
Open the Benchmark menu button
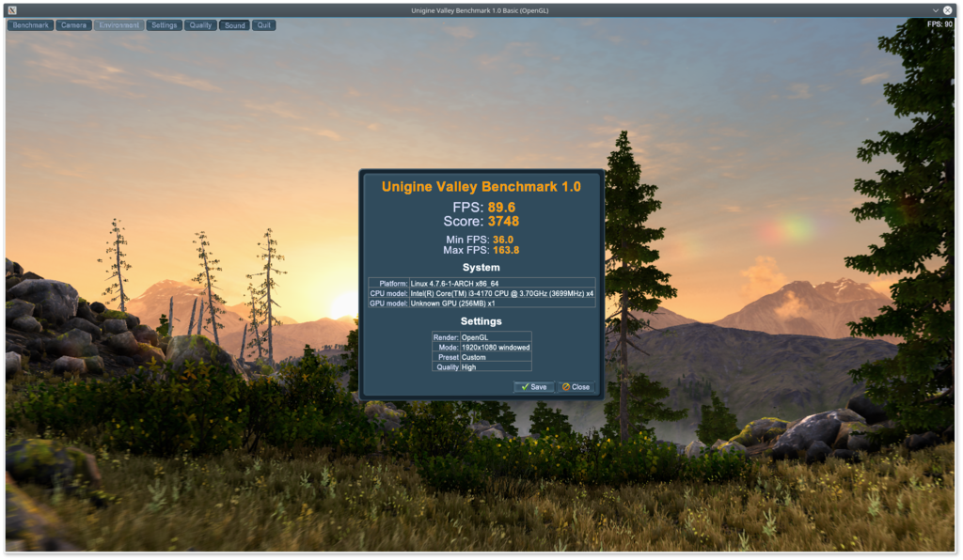[30, 25]
